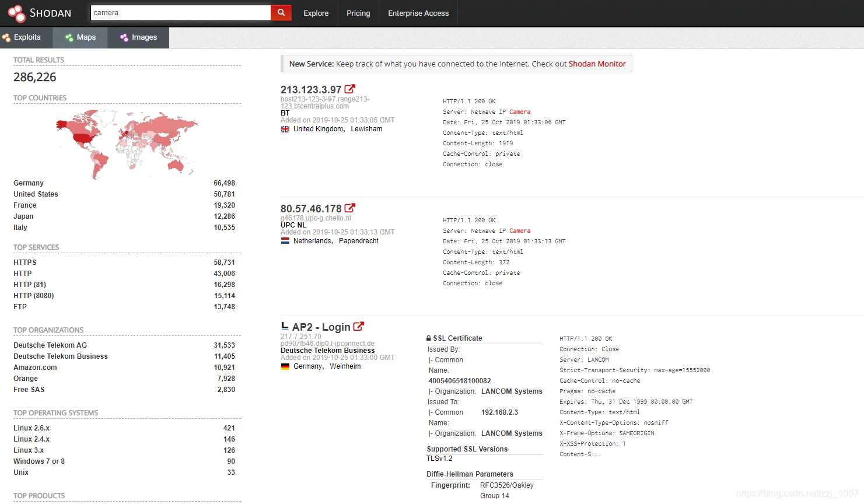The image size is (864, 504).
Task: Filter results by Germany
Action: click(x=29, y=183)
